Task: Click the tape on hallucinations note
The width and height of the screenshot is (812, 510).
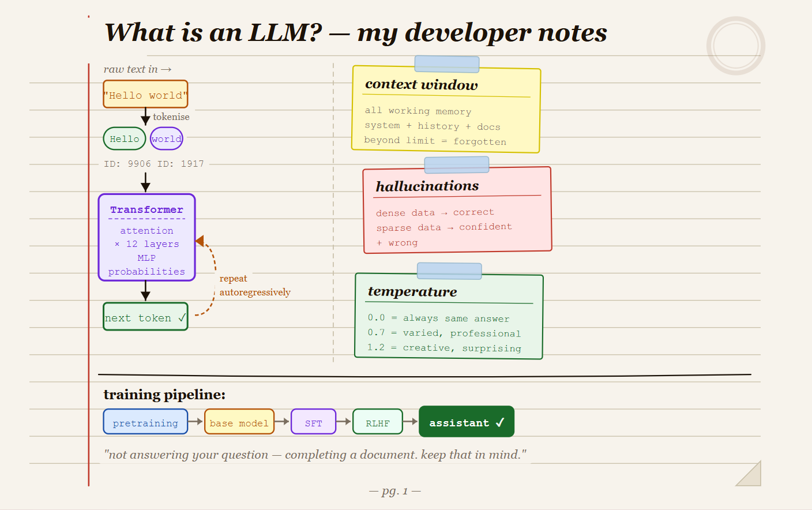Action: tap(457, 165)
